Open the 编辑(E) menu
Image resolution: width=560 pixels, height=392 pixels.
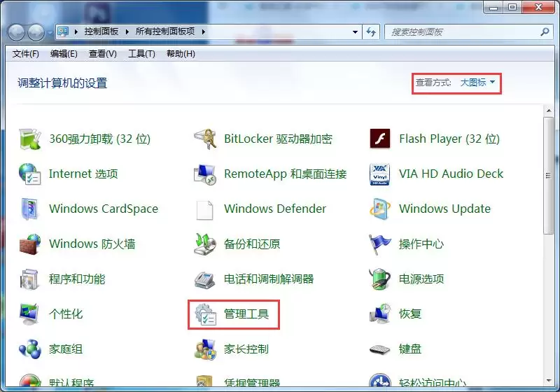(x=64, y=54)
